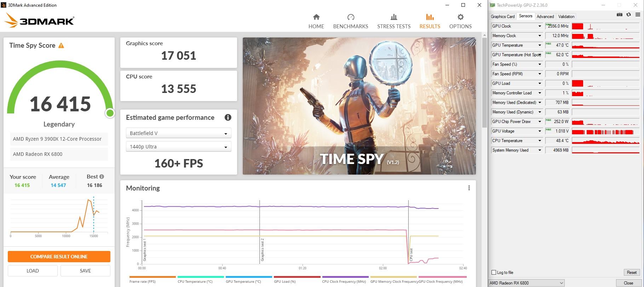The image size is (644, 287).
Task: Click the Time Spy benchmark artwork
Action: 359,106
